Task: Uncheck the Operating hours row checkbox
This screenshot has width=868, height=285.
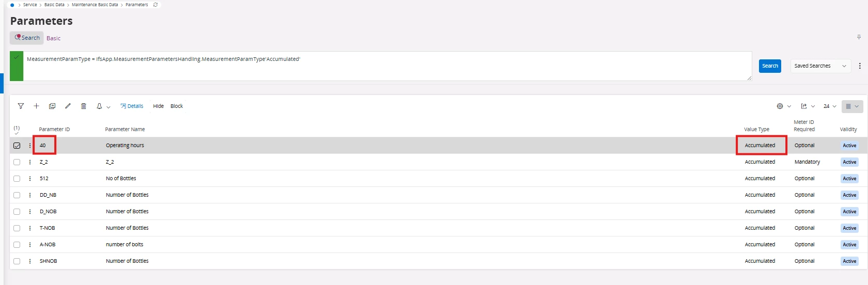Action: [x=17, y=146]
